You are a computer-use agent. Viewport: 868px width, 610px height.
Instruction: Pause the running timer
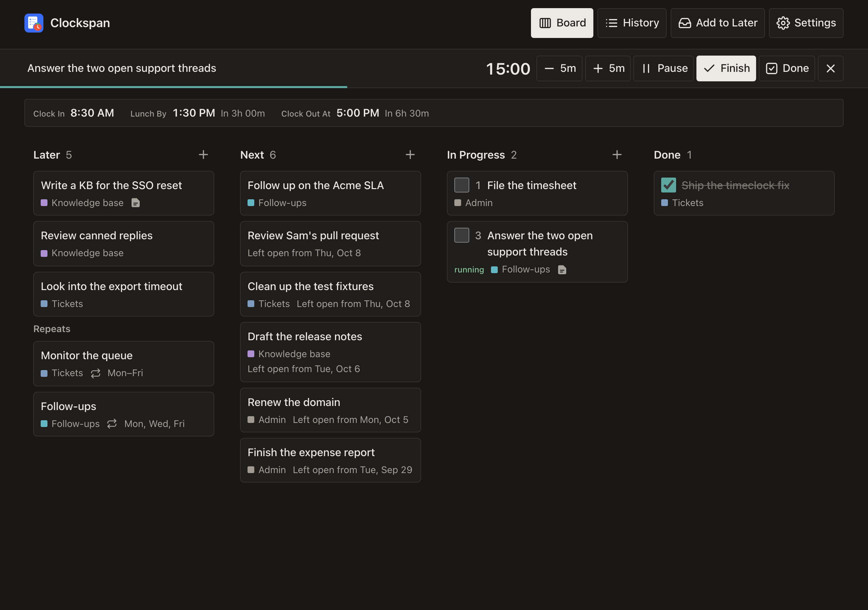664,68
